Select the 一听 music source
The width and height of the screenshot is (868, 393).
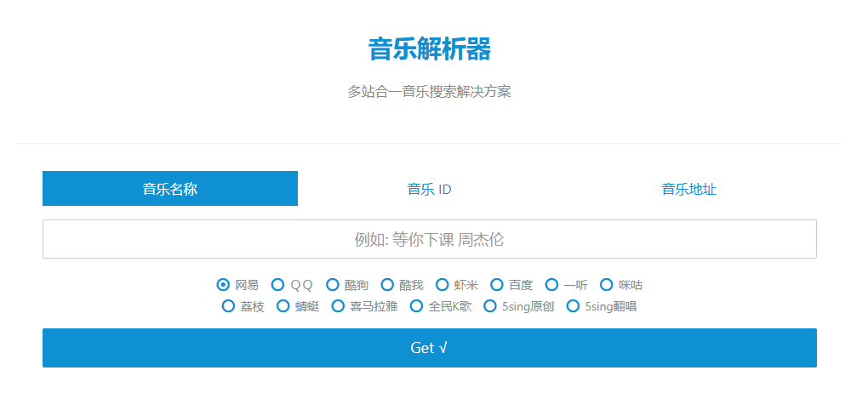551,284
